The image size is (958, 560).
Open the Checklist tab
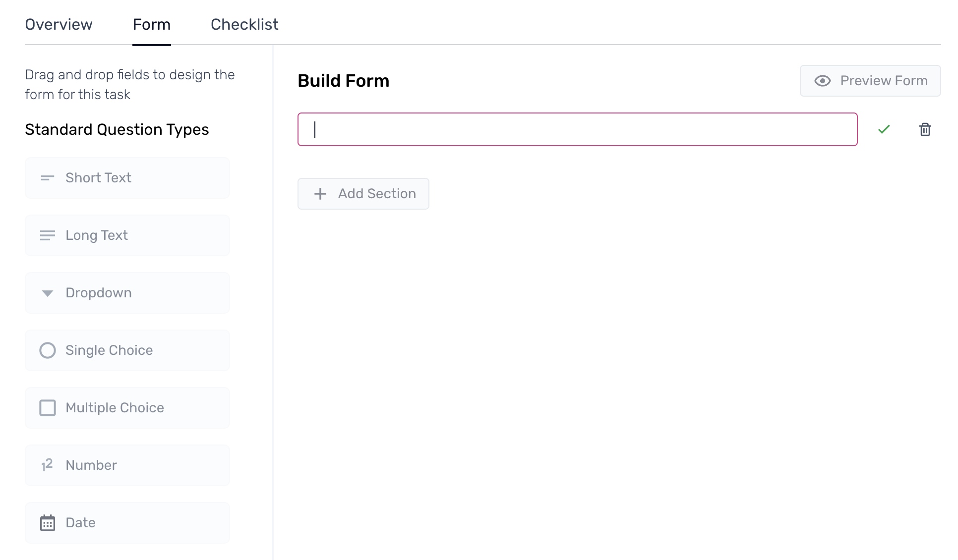pyautogui.click(x=244, y=24)
